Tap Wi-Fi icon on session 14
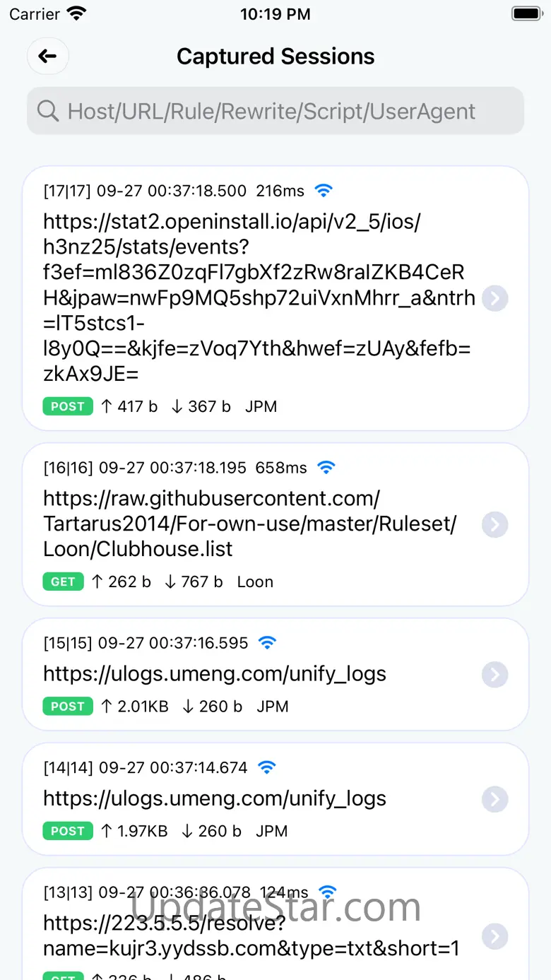 pyautogui.click(x=266, y=767)
